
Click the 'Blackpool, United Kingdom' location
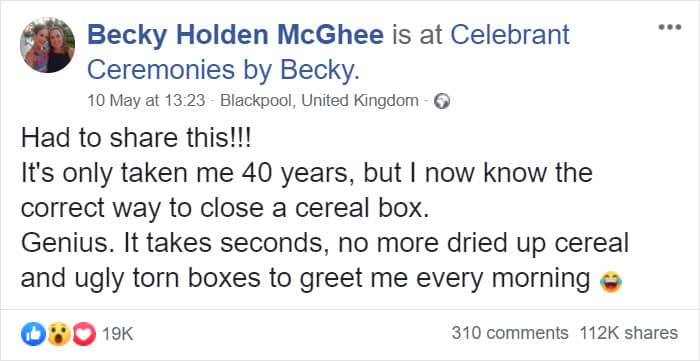tap(320, 101)
